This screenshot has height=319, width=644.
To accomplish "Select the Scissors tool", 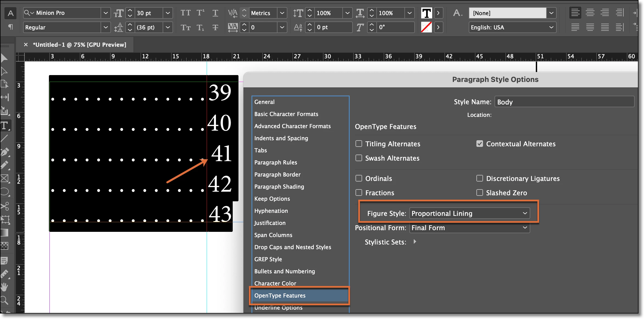I will (x=5, y=206).
